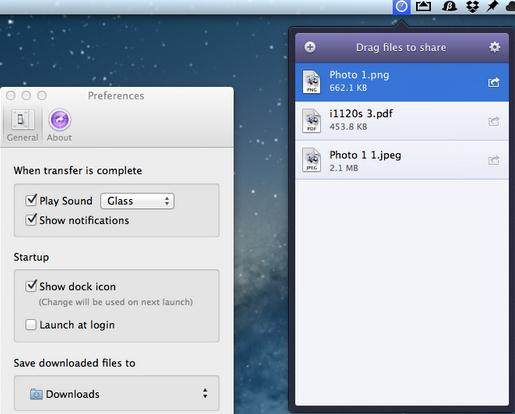Click the Dropbox icon in menu bar
This screenshot has width=515, height=414.
click(472, 6)
